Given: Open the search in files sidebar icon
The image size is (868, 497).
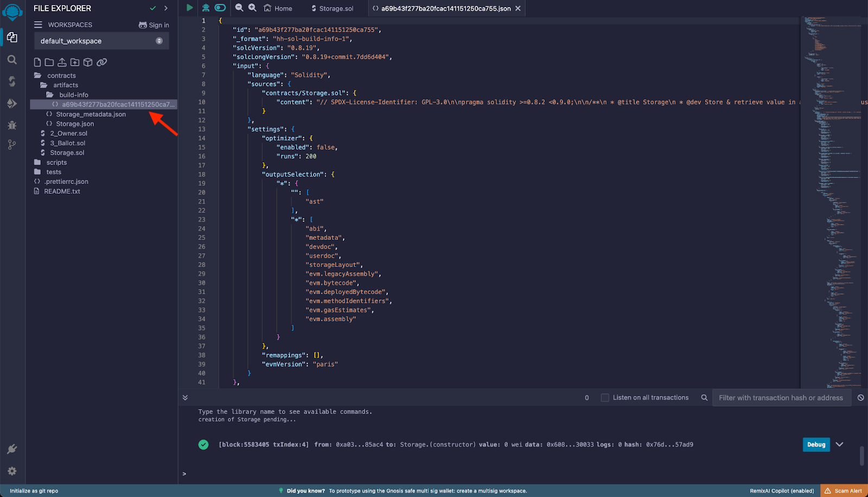Looking at the screenshot, I should [x=12, y=60].
